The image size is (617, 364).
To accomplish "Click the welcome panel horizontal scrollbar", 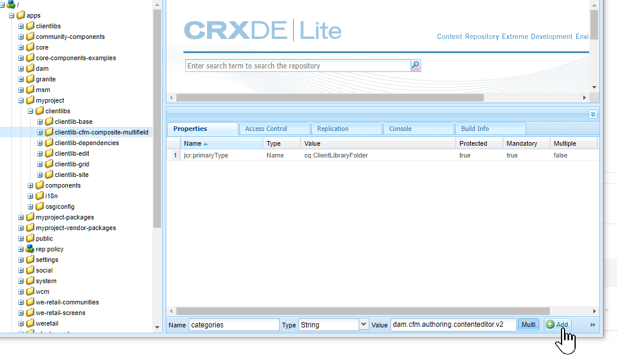I will 330,97.
